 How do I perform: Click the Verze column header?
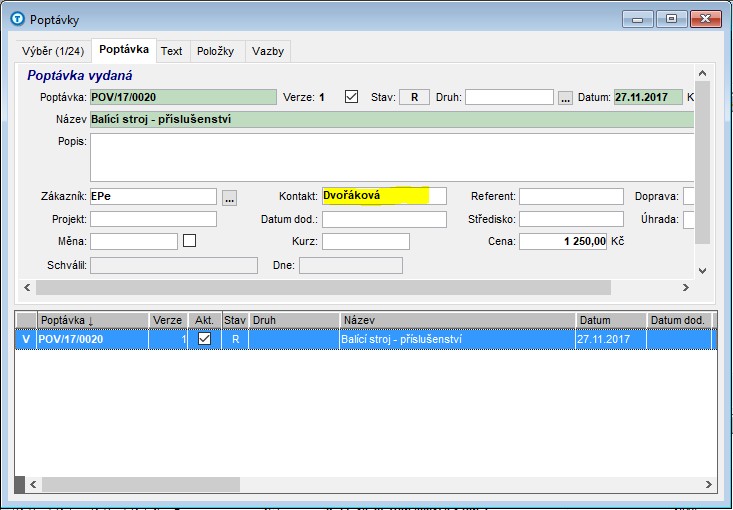click(x=168, y=320)
